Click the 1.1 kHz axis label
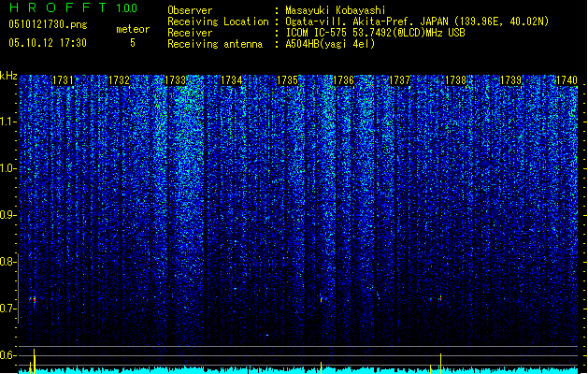 coord(7,122)
